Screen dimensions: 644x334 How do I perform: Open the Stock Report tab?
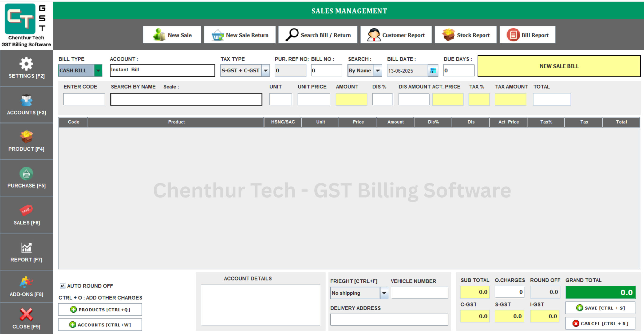point(465,35)
